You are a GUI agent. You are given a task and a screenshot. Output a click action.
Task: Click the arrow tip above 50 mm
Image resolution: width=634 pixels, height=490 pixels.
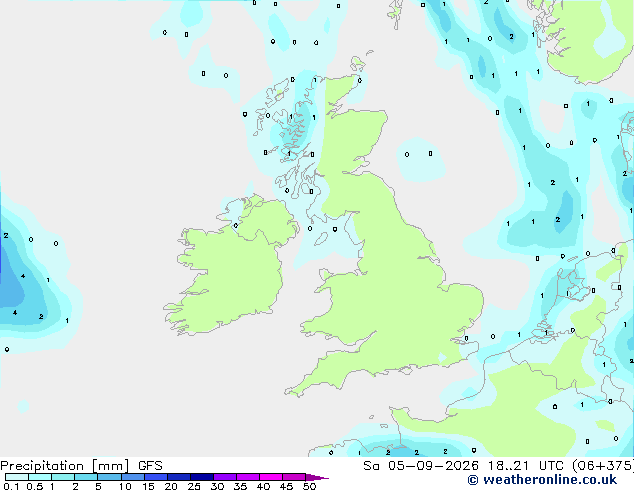317,477
